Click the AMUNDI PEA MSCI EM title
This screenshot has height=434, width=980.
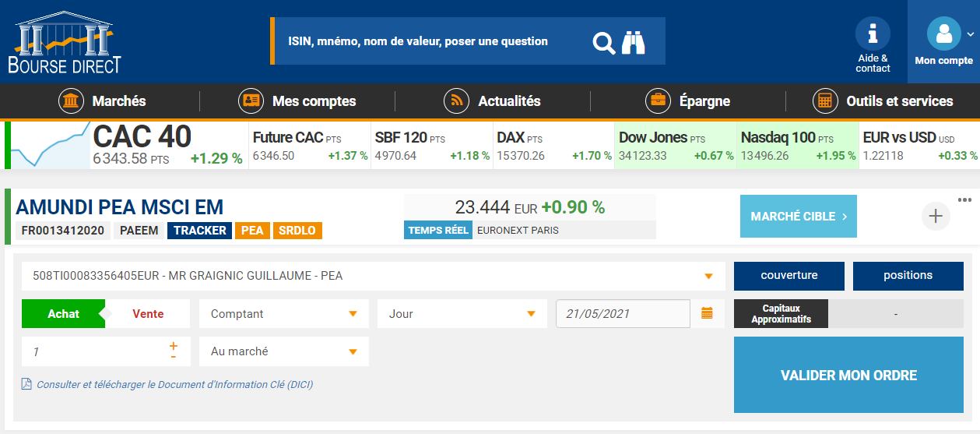pyautogui.click(x=120, y=207)
